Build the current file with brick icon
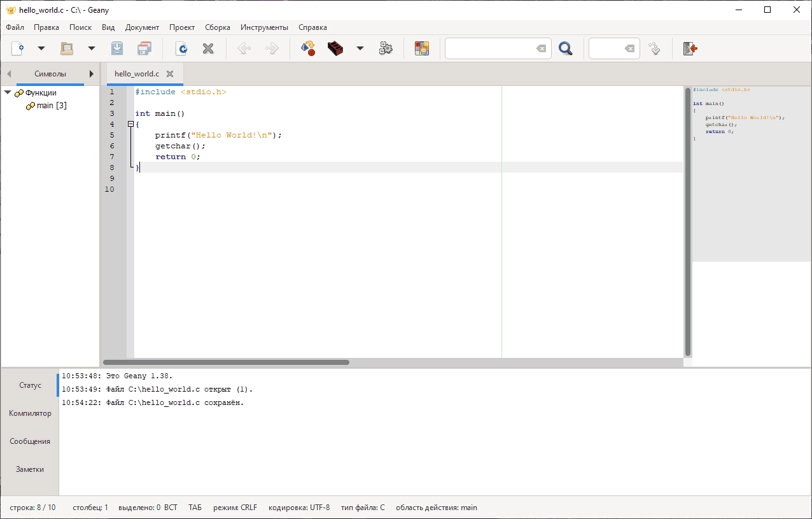This screenshot has height=519, width=812. (x=335, y=48)
